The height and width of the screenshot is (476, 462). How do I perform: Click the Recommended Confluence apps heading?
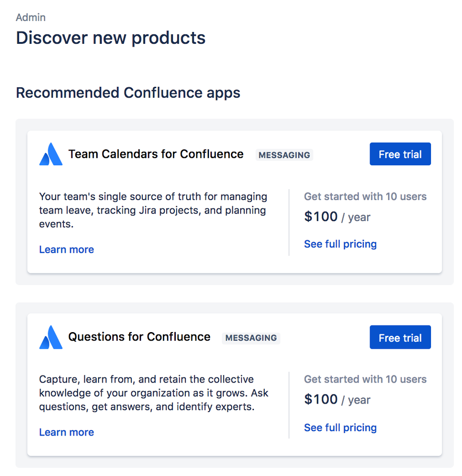[128, 92]
